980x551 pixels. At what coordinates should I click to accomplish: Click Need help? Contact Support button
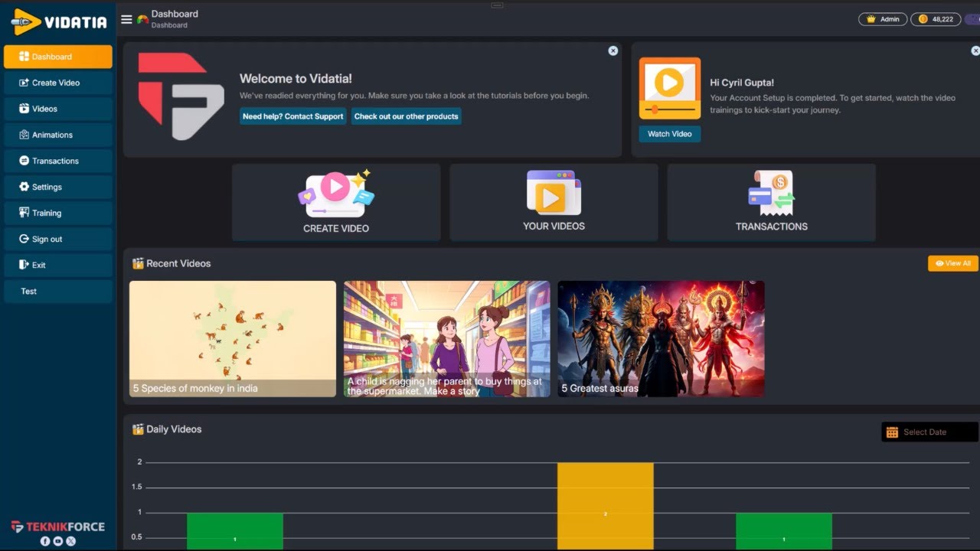pos(292,116)
